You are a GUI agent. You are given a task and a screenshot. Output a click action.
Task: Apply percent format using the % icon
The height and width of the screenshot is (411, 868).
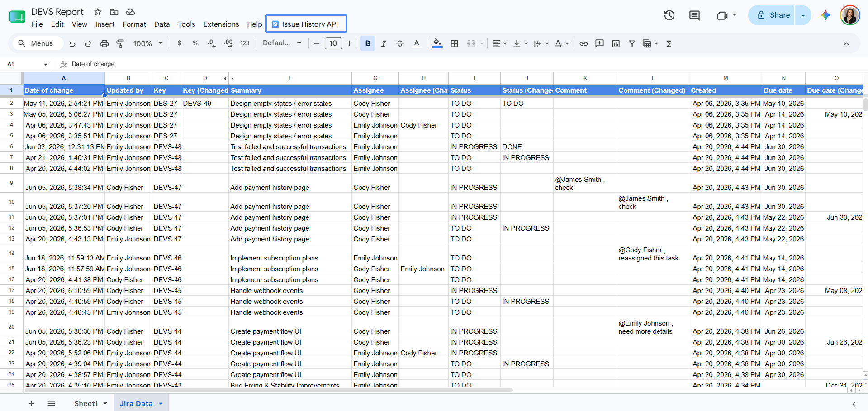(x=195, y=43)
